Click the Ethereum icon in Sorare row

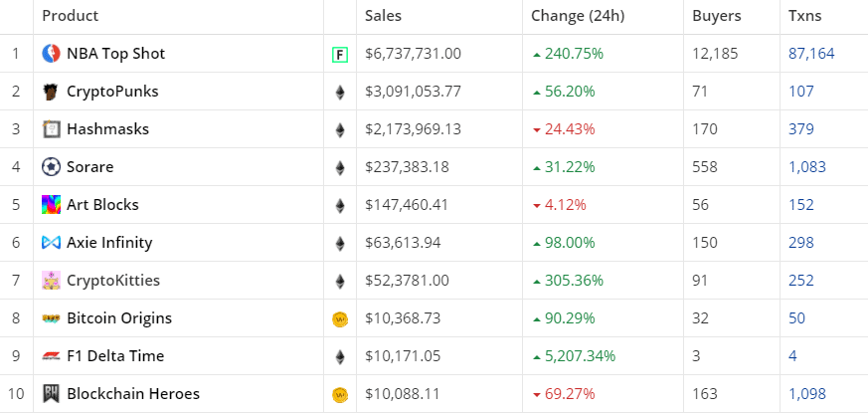[340, 167]
